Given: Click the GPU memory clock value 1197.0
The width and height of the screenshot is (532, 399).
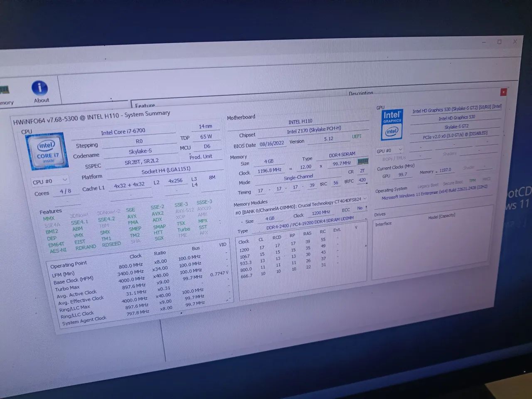Looking at the screenshot, I should 445,170.
